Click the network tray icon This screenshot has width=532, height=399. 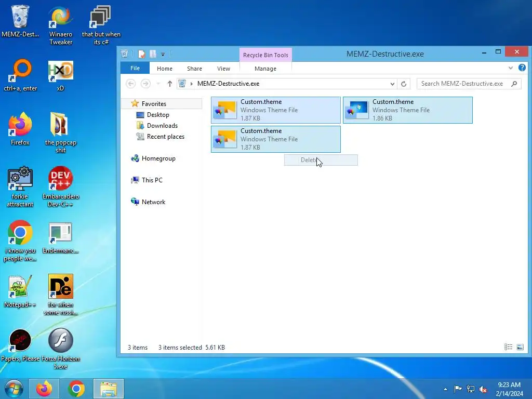click(x=471, y=389)
